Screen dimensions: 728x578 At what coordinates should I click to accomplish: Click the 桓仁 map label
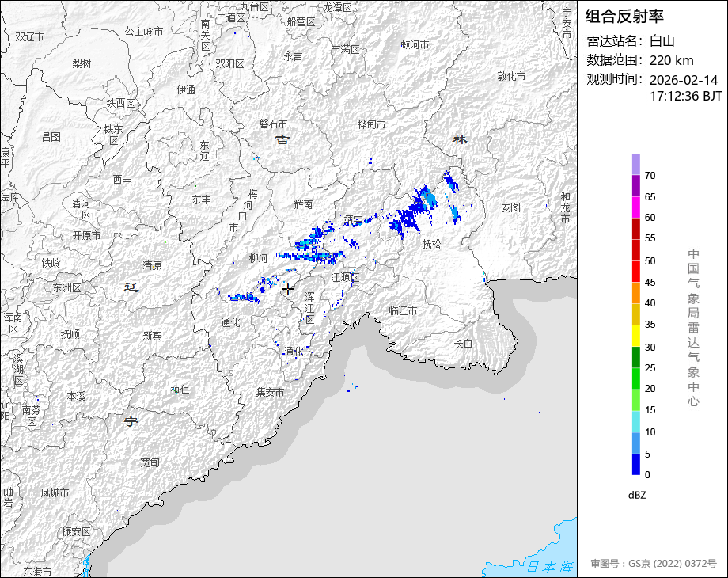click(180, 390)
